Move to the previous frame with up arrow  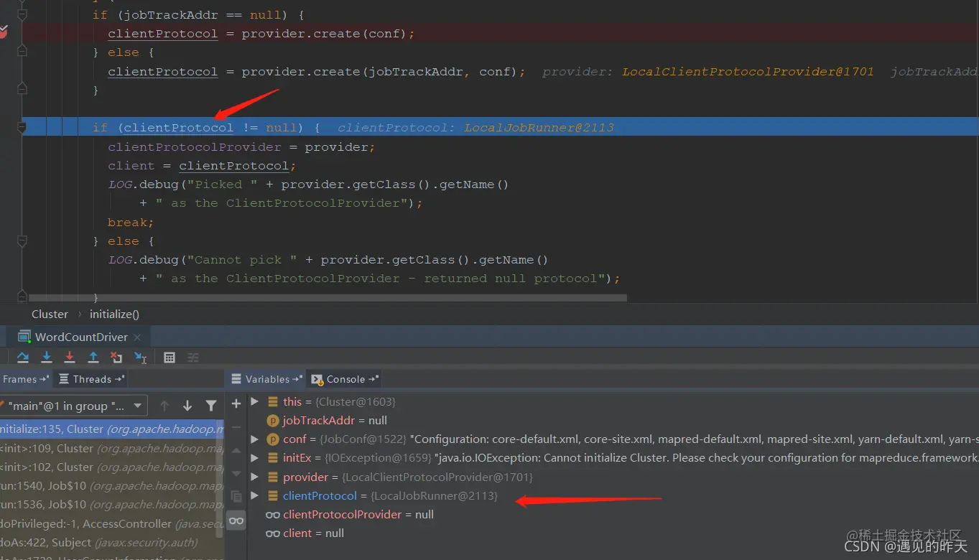pos(164,406)
